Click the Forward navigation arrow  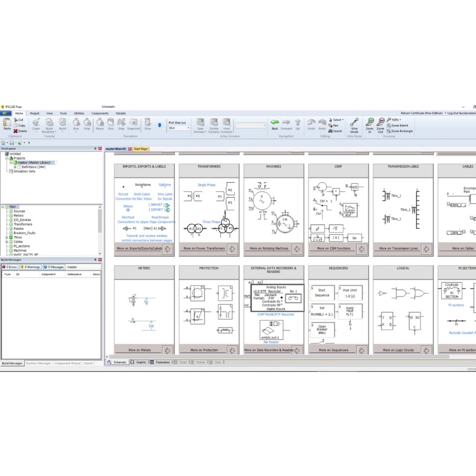pyautogui.click(x=286, y=122)
